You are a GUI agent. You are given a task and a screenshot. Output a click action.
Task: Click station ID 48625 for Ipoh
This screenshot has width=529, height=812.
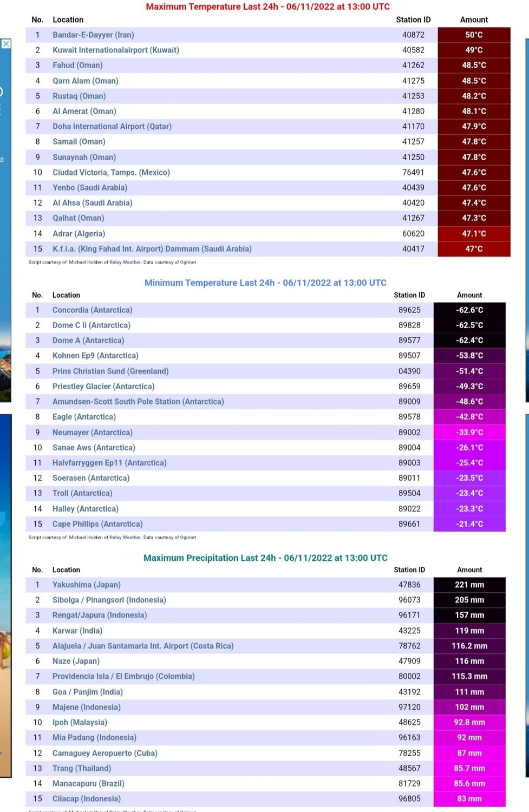(409, 722)
